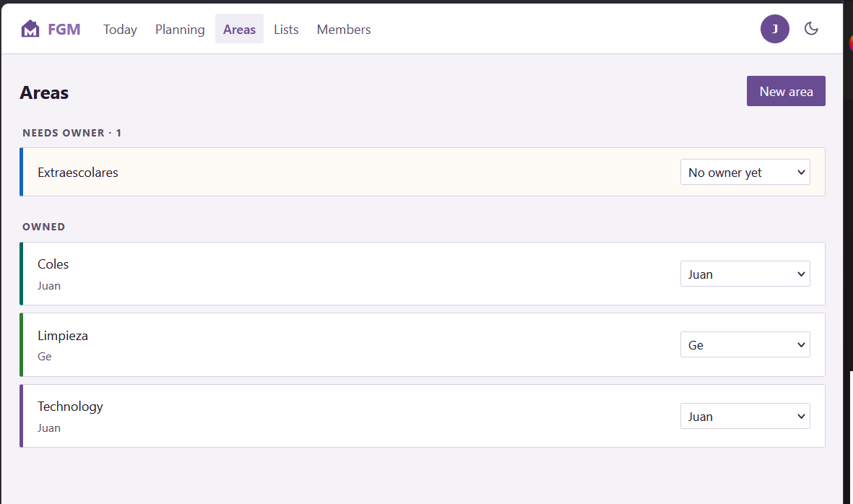Open the owner dropdown for Technology

[745, 417]
